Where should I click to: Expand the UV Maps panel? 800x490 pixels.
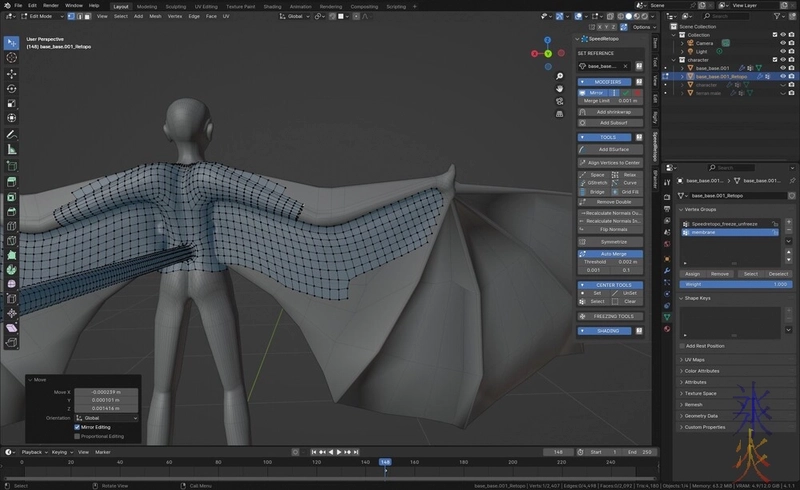pyautogui.click(x=694, y=359)
